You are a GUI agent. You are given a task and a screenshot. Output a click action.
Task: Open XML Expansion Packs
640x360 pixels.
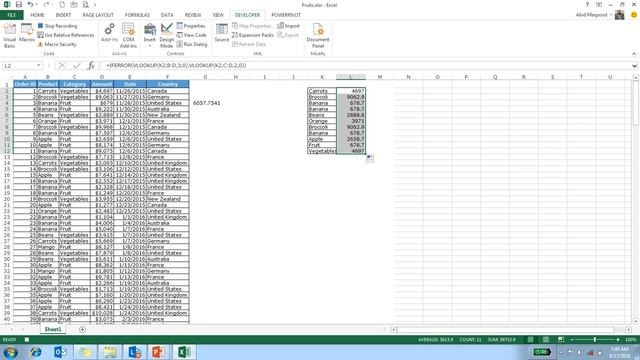(x=253, y=35)
